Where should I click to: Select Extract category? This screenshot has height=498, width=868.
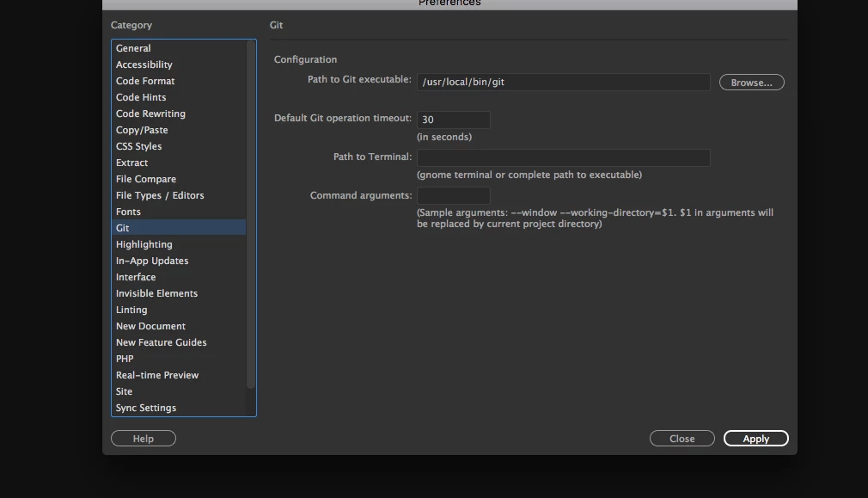coord(178,163)
